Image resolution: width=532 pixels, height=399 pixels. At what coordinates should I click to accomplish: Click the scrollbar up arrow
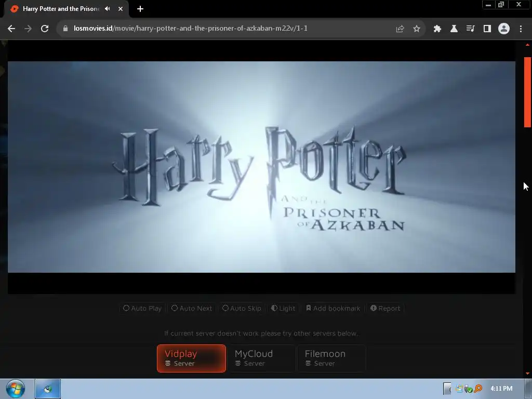tap(527, 45)
